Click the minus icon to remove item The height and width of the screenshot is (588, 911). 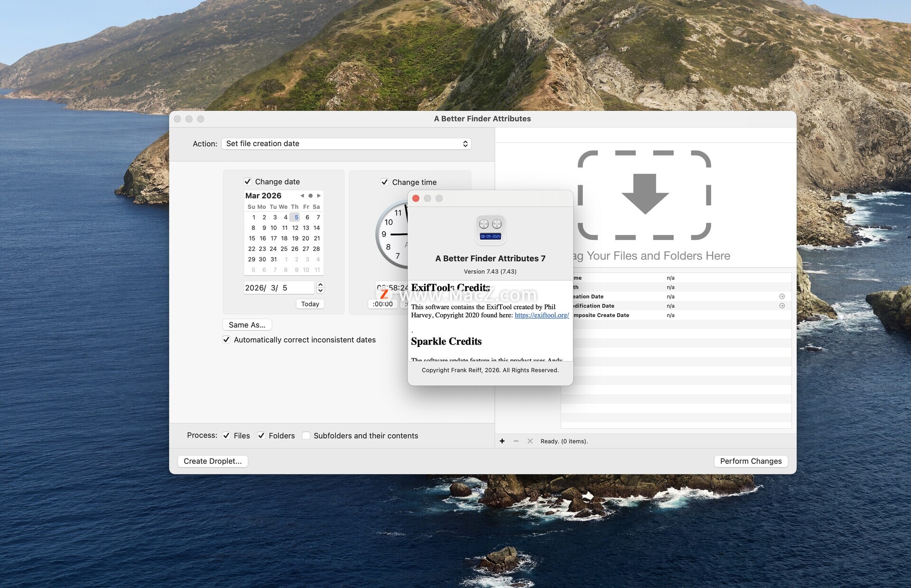(516, 441)
